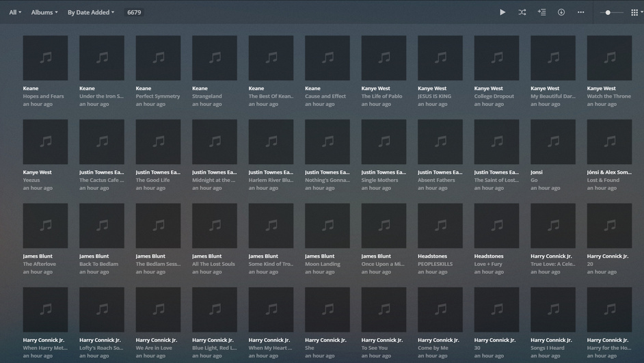
Task: Play all albums with the play icon
Action: coord(502,12)
